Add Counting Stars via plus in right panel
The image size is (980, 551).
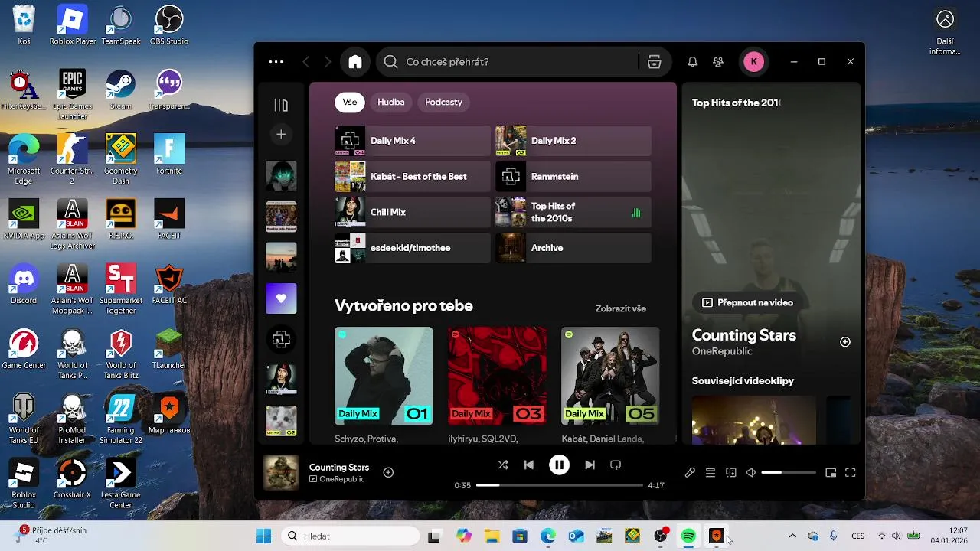pos(845,342)
